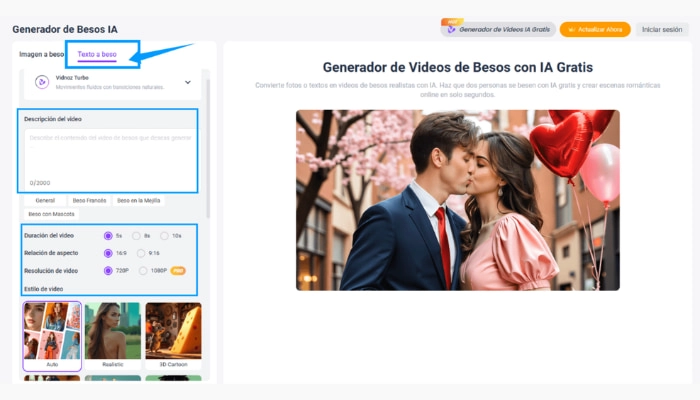This screenshot has height=400, width=700.
Task: Pick the 3D Cartoon video style thumbnail
Action: click(173, 336)
